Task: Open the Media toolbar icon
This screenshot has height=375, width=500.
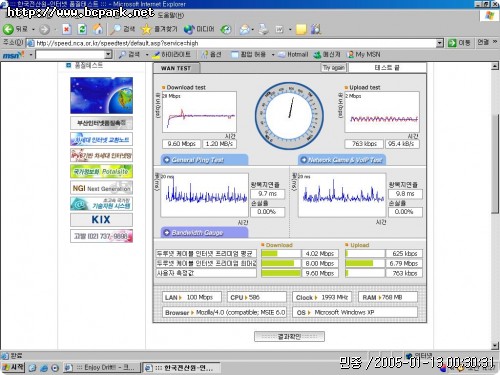Action: 189,30
